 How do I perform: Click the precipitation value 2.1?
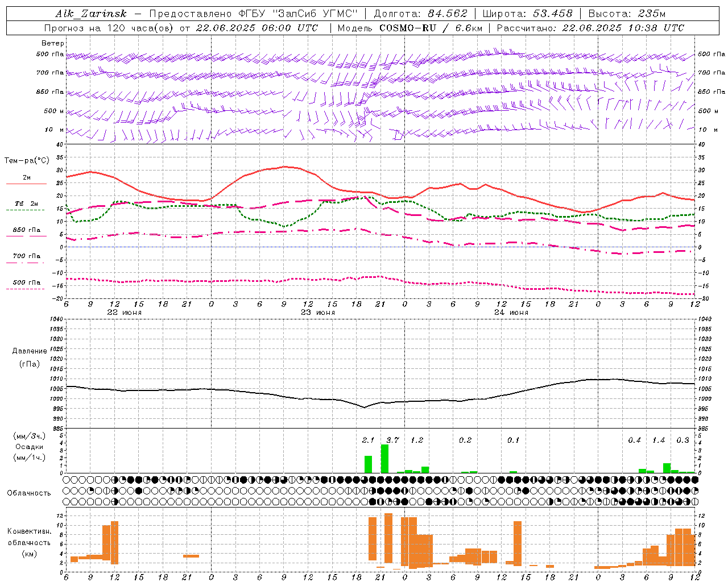(368, 440)
